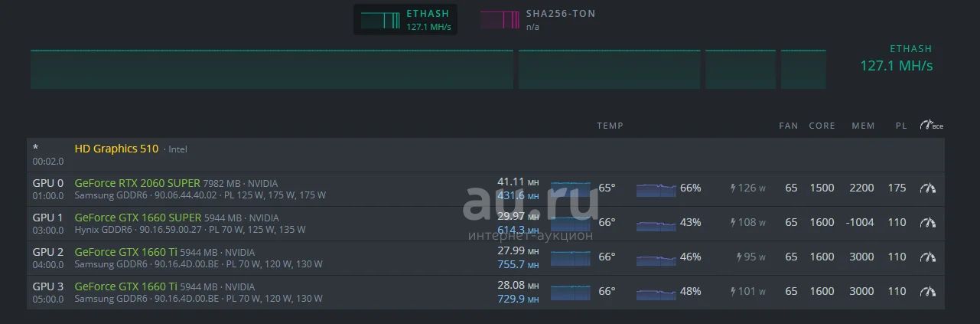
Task: Open GeForce GTX 1660 SUPER card name
Action: coord(138,218)
